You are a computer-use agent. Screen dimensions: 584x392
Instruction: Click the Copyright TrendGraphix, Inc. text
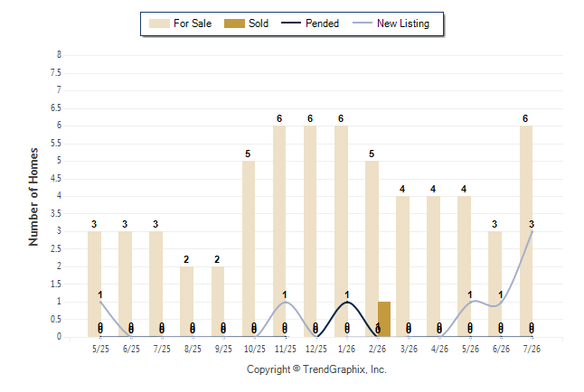point(316,369)
